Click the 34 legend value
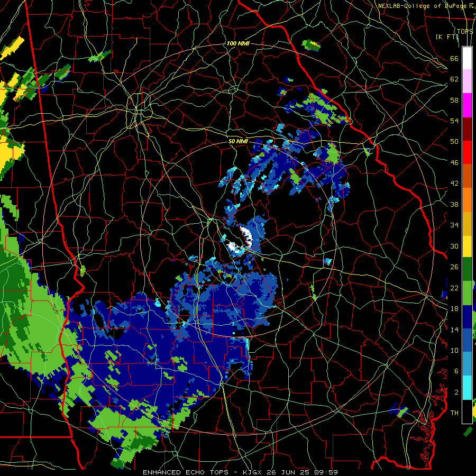This screenshot has width=476, height=476. coord(454,225)
